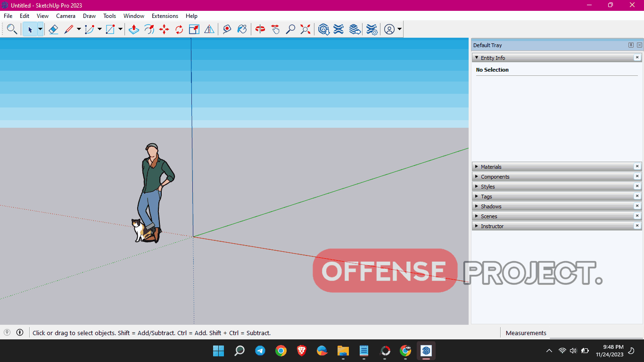The width and height of the screenshot is (644, 362).
Task: Open the Arc tool dropdown arrow
Action: (99, 29)
